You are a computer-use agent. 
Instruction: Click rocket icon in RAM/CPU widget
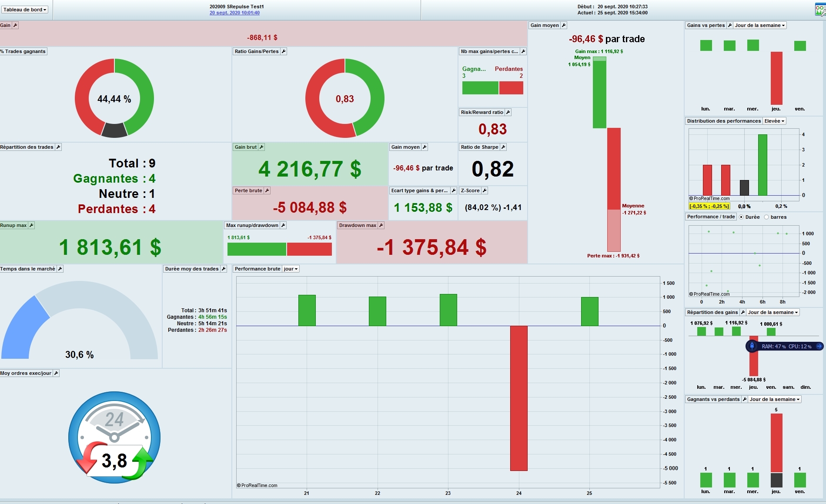coord(752,346)
